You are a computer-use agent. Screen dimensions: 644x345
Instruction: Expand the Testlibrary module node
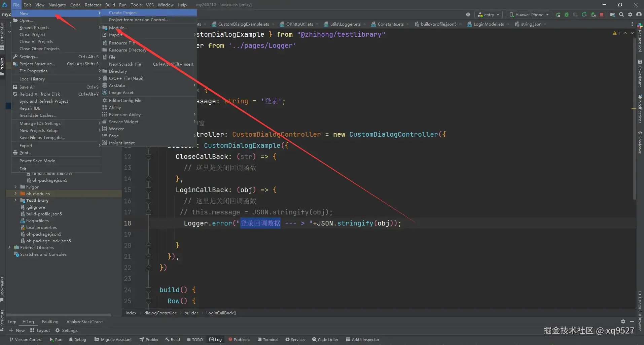(x=15, y=200)
